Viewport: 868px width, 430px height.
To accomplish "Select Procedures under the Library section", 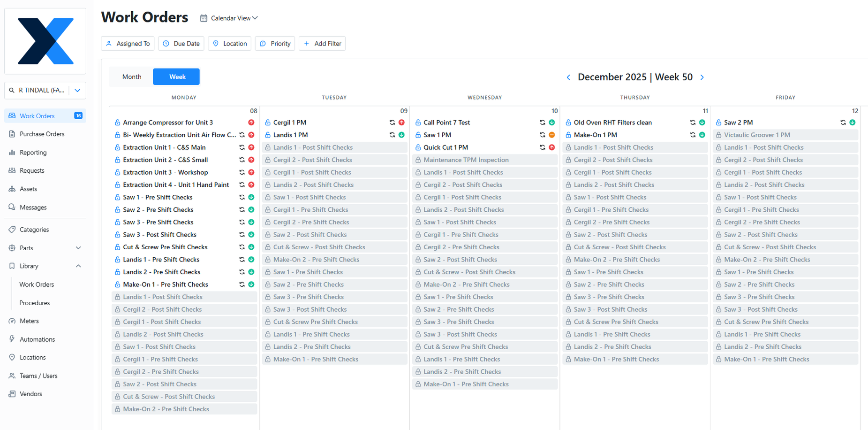I will pos(34,303).
